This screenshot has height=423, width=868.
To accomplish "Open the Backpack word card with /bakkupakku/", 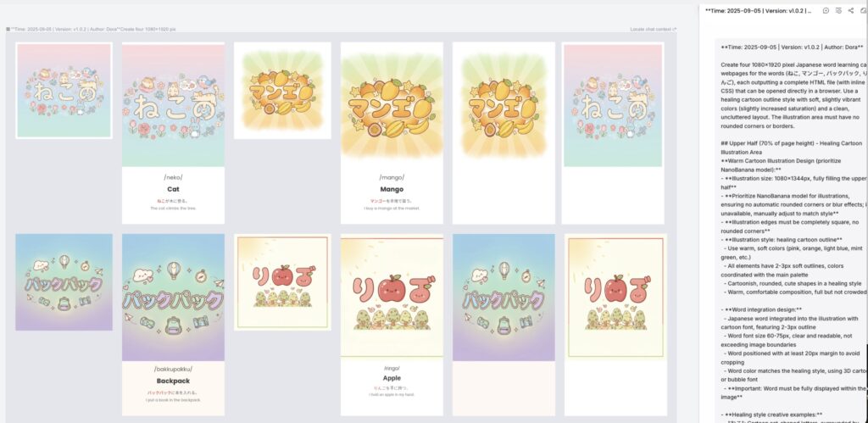I will (173, 325).
